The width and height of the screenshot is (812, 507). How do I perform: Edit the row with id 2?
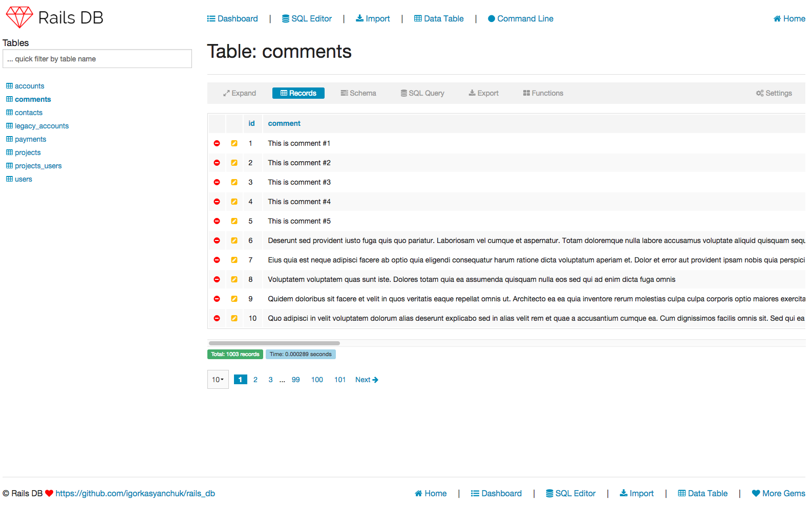(234, 163)
